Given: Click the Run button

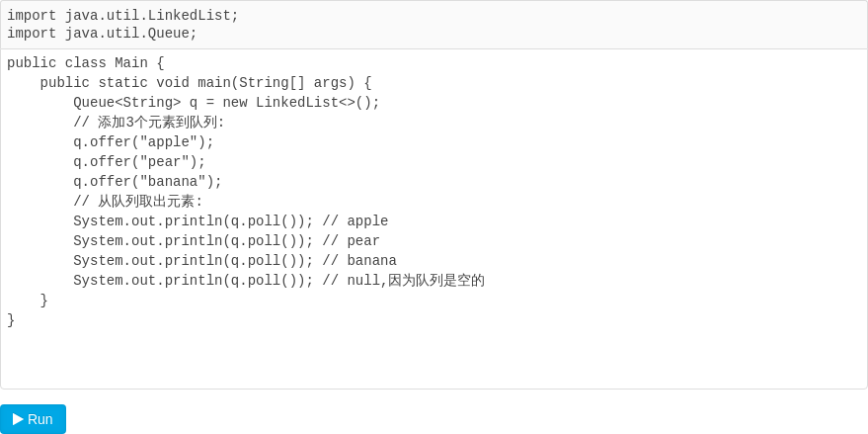Looking at the screenshot, I should (34, 419).
